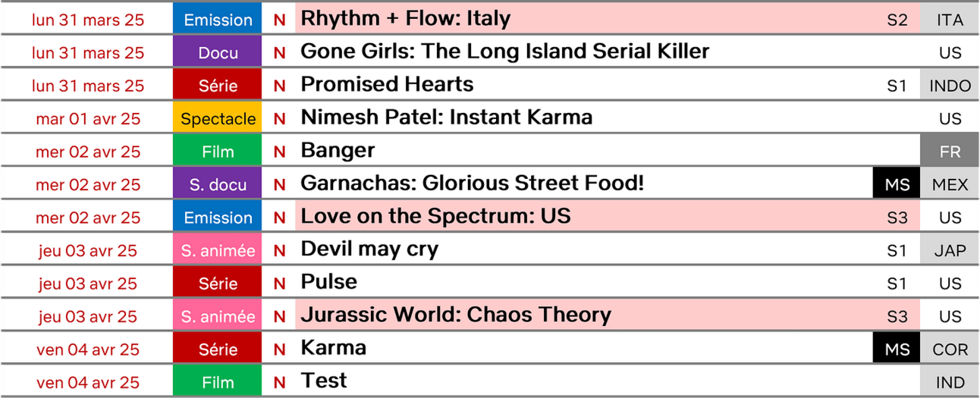Click the N icon next to Promised Hearts
This screenshot has height=398, width=980.
point(280,86)
